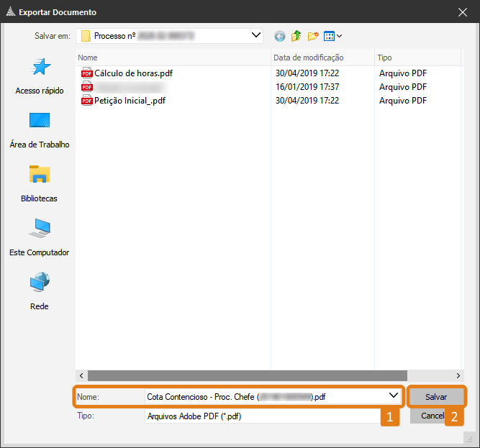Open Bibliotecas in sidebar
The image size is (480, 448).
(40, 184)
